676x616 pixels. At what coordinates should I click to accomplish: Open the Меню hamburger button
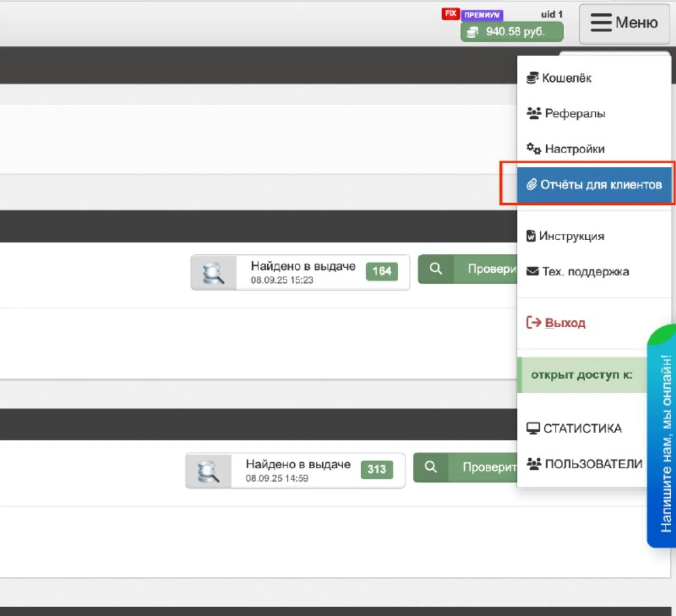point(624,23)
